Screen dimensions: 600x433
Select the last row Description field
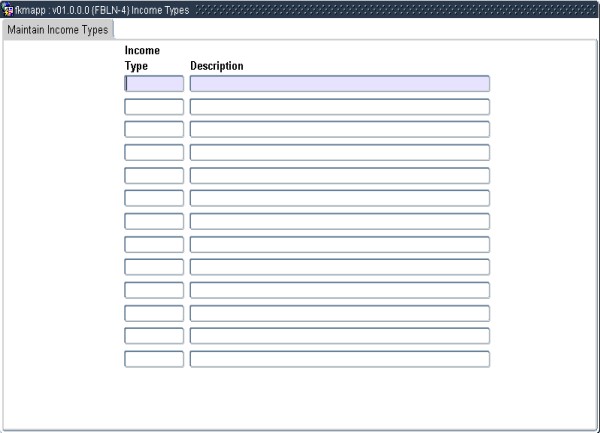(340, 359)
